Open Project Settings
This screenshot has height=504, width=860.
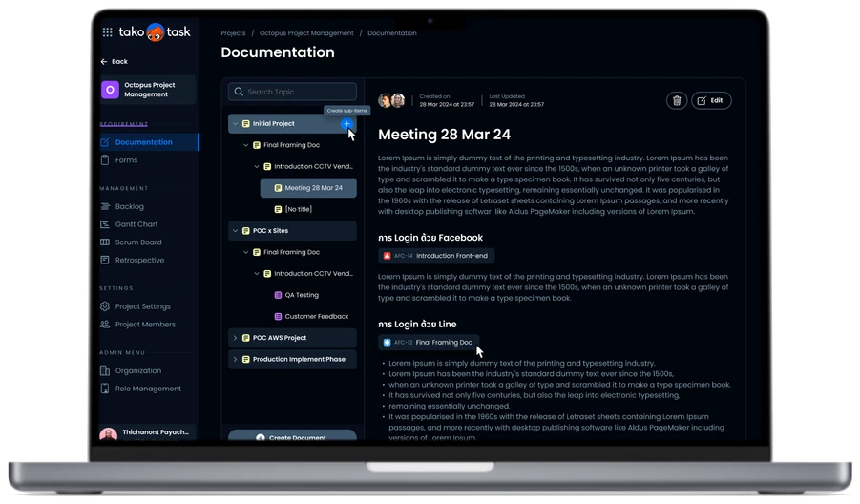tap(142, 306)
